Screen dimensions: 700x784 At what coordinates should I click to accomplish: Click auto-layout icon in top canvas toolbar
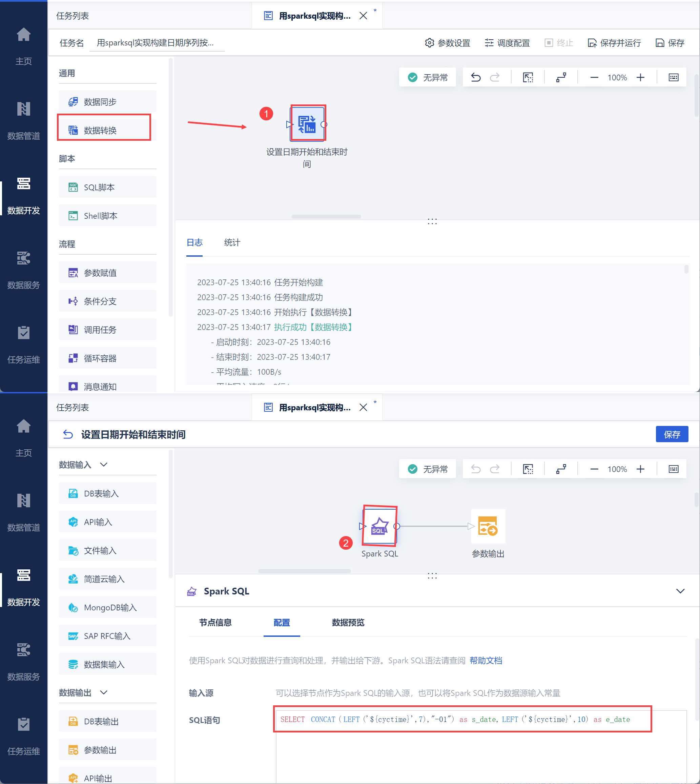[561, 77]
